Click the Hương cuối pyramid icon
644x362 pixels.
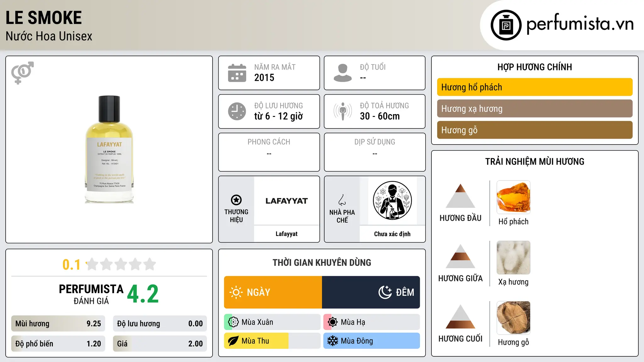[x=460, y=316]
